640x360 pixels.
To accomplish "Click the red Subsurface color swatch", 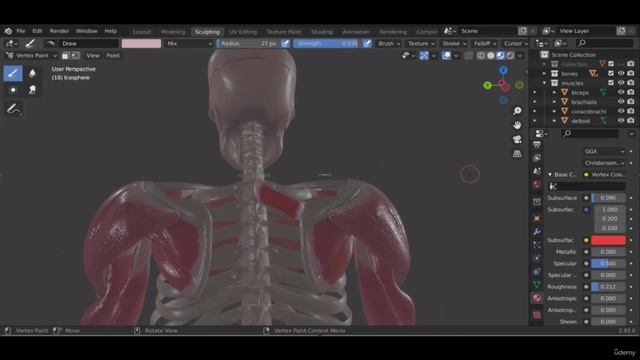I will (608, 240).
